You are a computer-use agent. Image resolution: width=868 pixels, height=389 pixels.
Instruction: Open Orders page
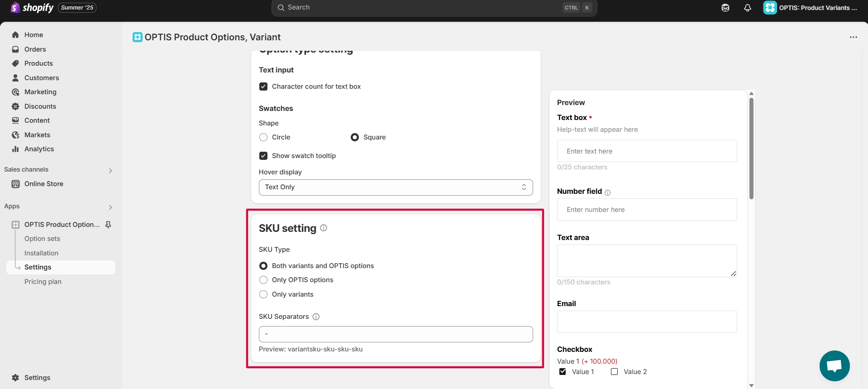(x=35, y=49)
